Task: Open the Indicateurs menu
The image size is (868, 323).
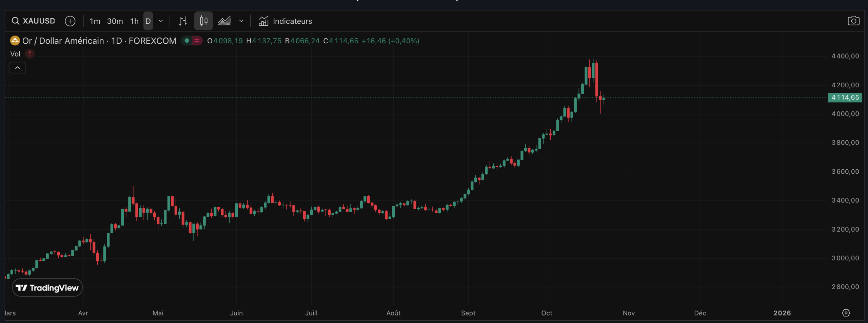Action: coord(285,21)
